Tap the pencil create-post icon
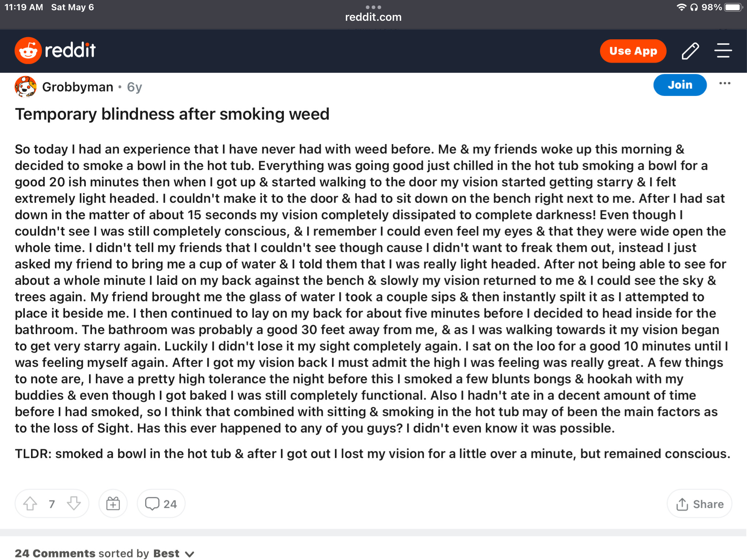 pos(690,51)
